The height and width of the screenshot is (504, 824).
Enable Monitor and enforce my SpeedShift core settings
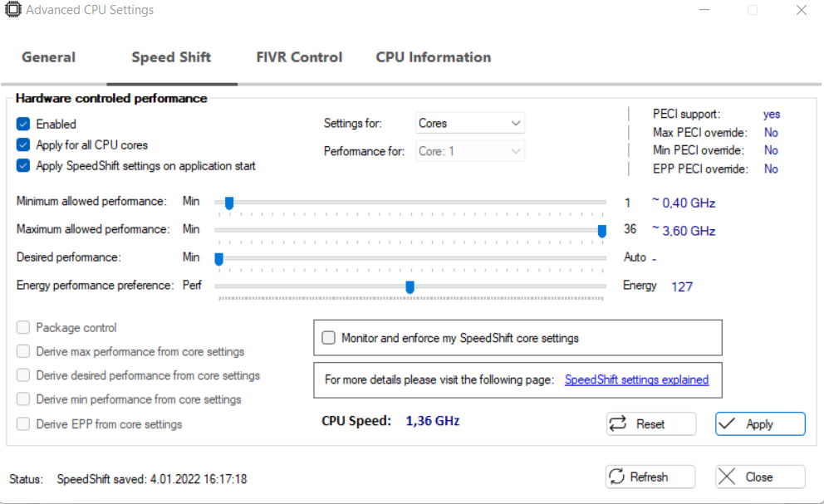(x=329, y=338)
